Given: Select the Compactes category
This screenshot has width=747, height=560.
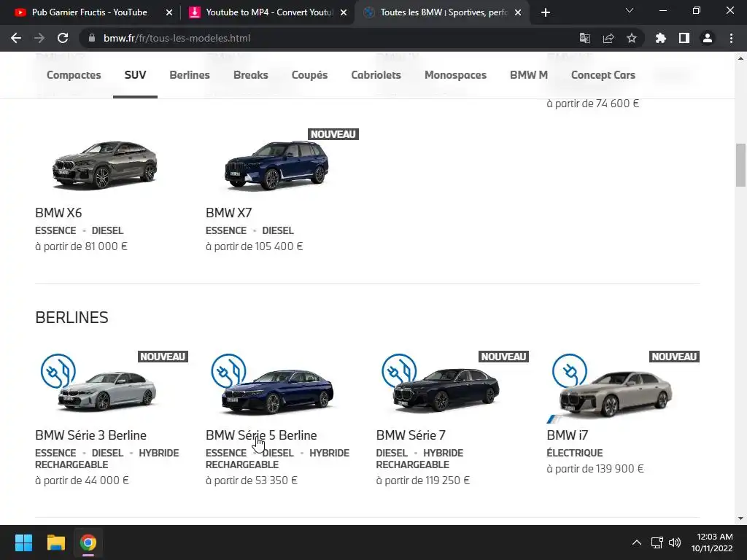Looking at the screenshot, I should coord(74,75).
